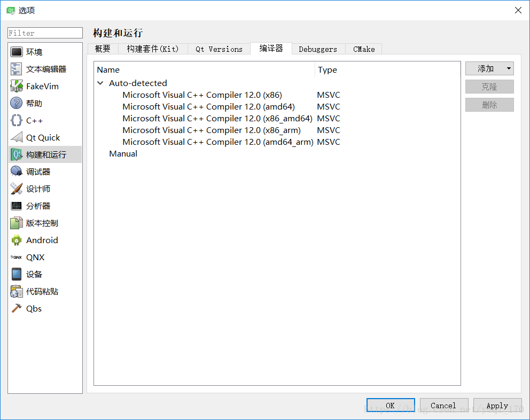530x420 pixels.
Task: Focus the Filter search field
Action: (x=45, y=33)
